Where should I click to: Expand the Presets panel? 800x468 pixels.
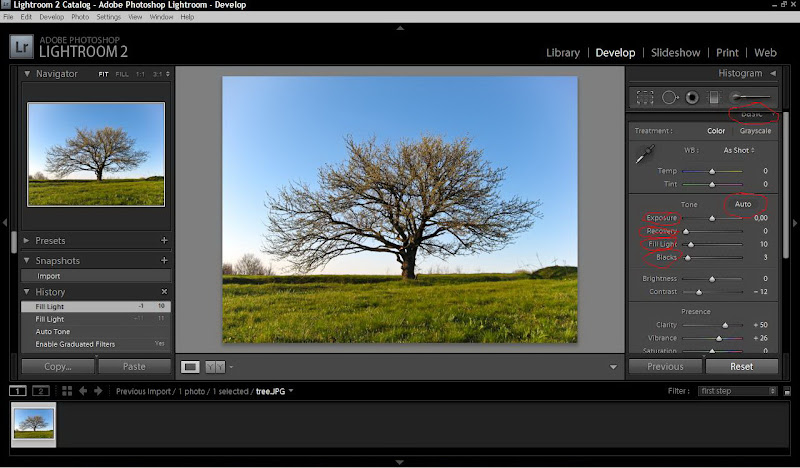pyautogui.click(x=27, y=241)
